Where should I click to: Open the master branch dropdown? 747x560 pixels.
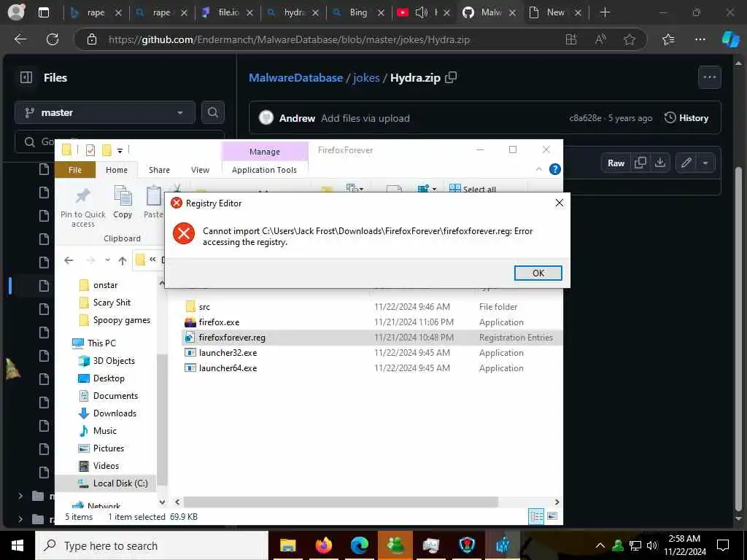[105, 112]
